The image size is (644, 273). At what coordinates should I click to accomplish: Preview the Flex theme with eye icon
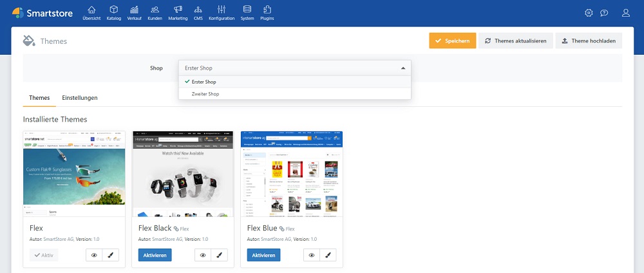(x=94, y=255)
